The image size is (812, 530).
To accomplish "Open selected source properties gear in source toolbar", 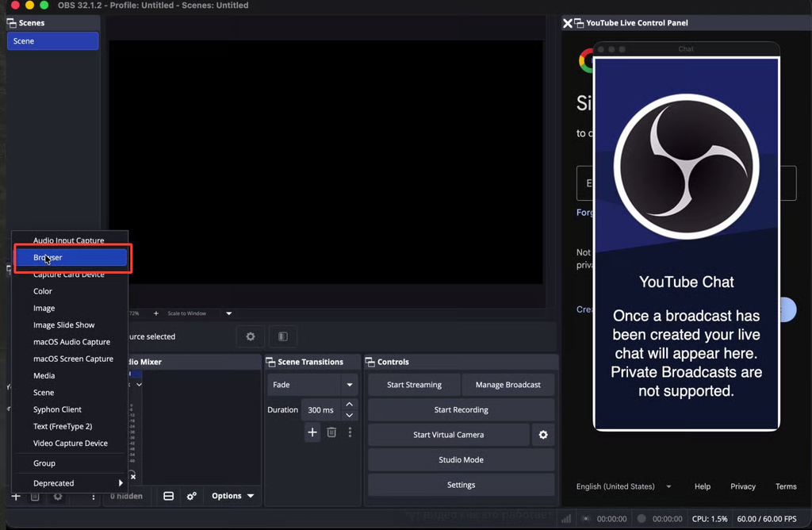I will tap(251, 336).
